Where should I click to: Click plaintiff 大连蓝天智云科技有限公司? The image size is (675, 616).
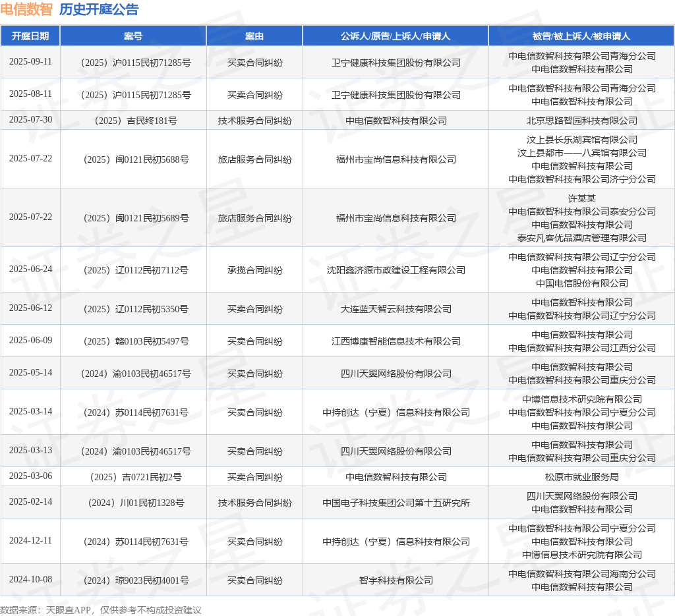(x=396, y=309)
